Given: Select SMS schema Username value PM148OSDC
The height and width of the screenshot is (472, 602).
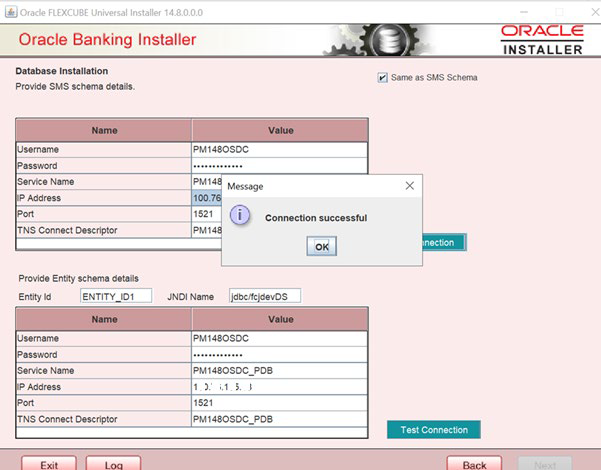Looking at the screenshot, I should coord(280,149).
